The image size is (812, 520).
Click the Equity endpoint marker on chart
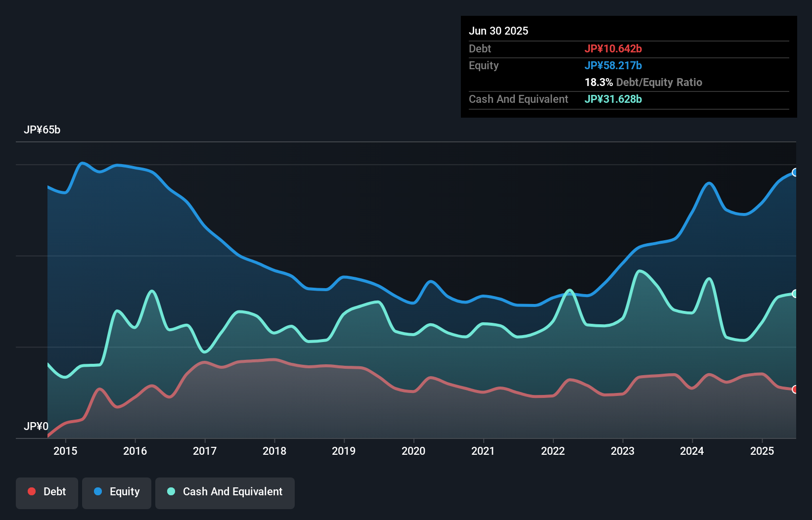click(795, 173)
